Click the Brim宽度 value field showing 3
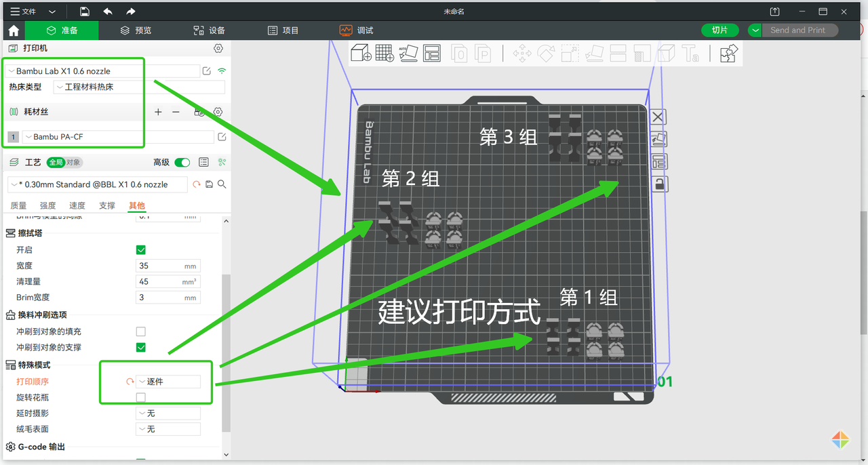The height and width of the screenshot is (465, 868). coord(168,297)
